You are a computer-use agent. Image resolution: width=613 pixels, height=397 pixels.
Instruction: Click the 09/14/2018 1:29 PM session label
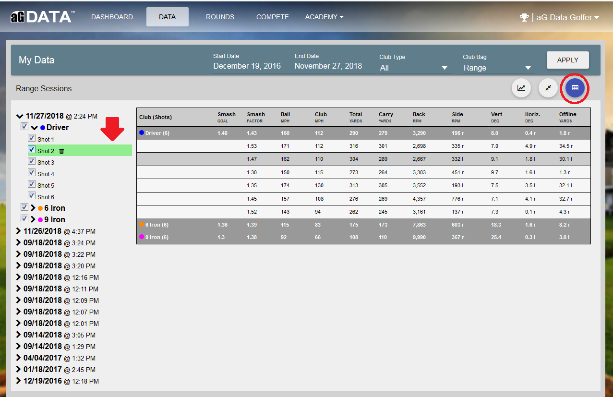tap(59, 347)
